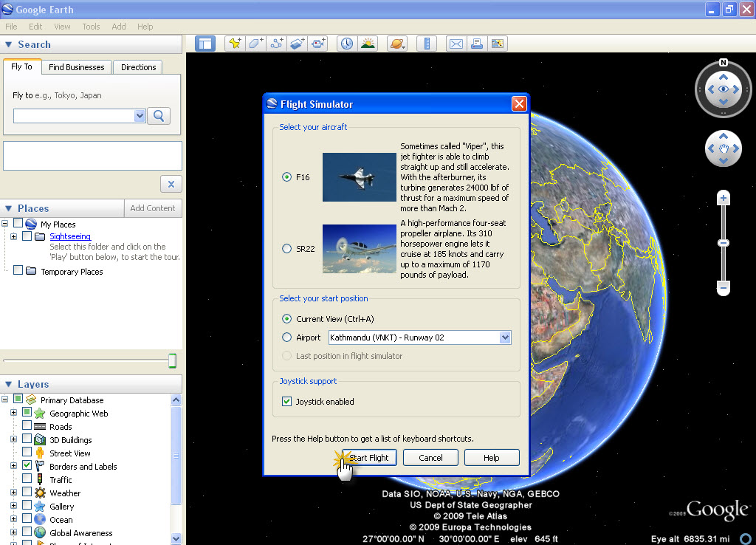Collapse the Search panel
Image resolution: width=756 pixels, height=545 pixels.
8,44
